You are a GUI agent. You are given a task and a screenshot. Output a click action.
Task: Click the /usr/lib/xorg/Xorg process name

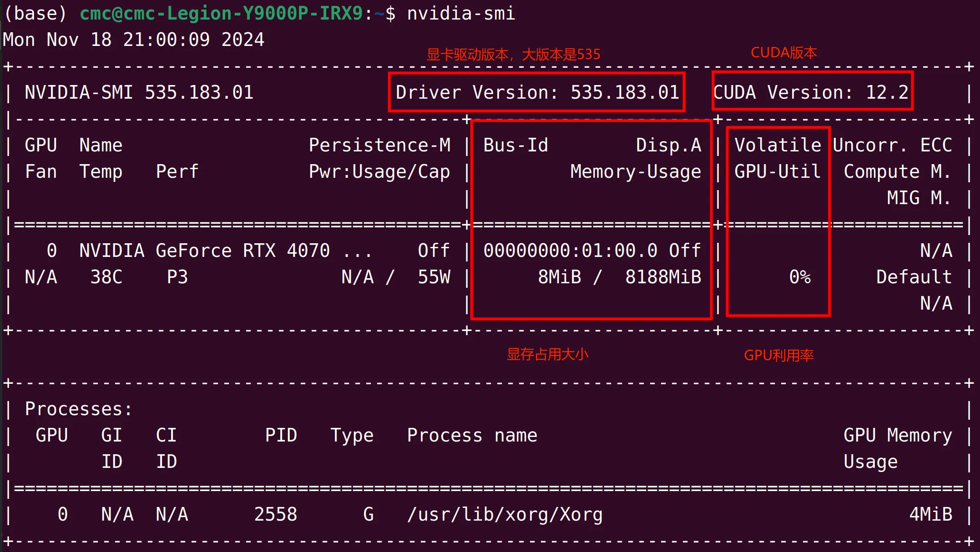coord(505,514)
